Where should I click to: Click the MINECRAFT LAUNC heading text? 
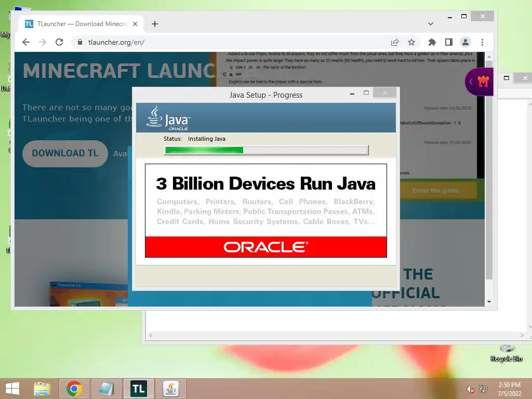pos(119,71)
